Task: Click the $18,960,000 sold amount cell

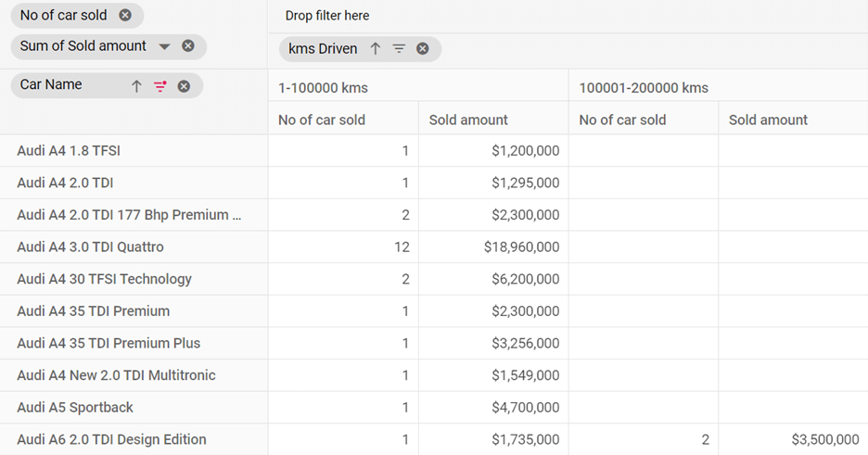Action: 493,246
